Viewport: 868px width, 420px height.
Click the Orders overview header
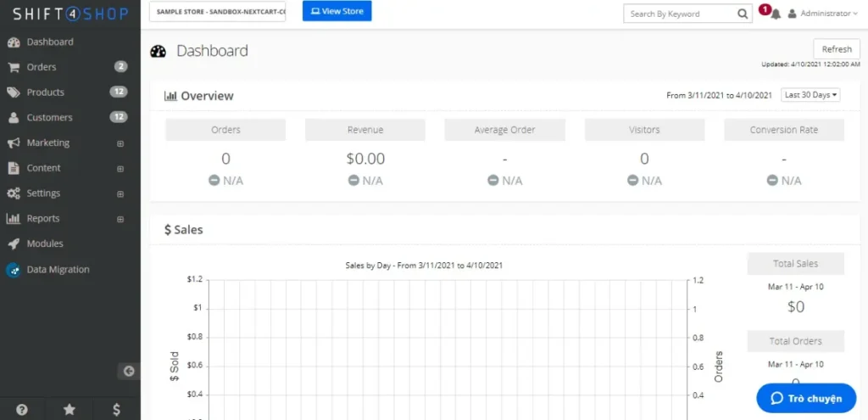pyautogui.click(x=225, y=130)
